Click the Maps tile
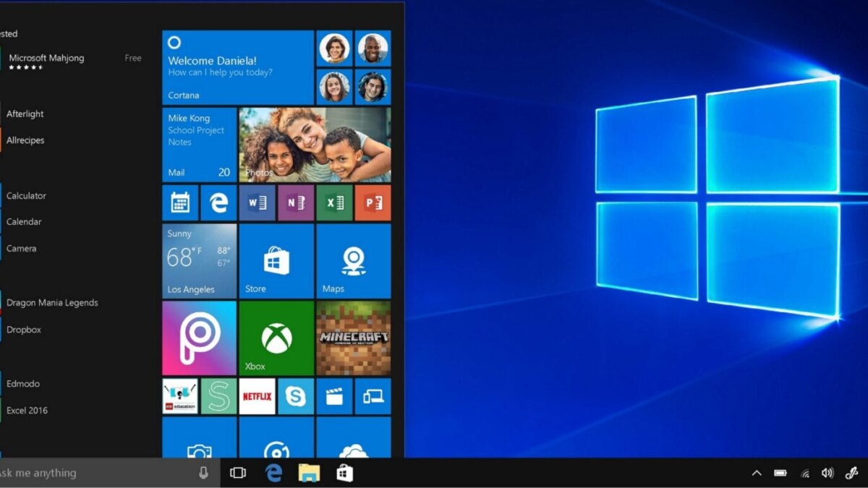This screenshot has height=488, width=868. click(353, 261)
